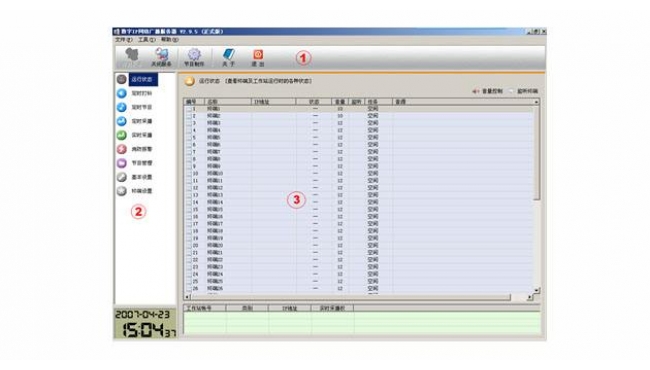650x370 pixels.
Task: Click the stop service toolbar icon
Action: tap(161, 54)
